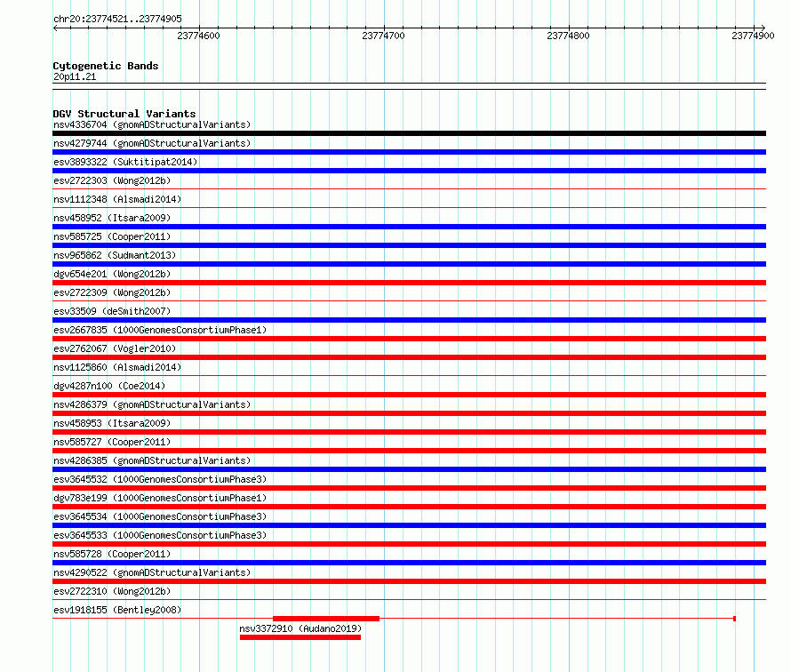Select variant nsv1112348 (Alsmadi2014)

tap(117, 199)
